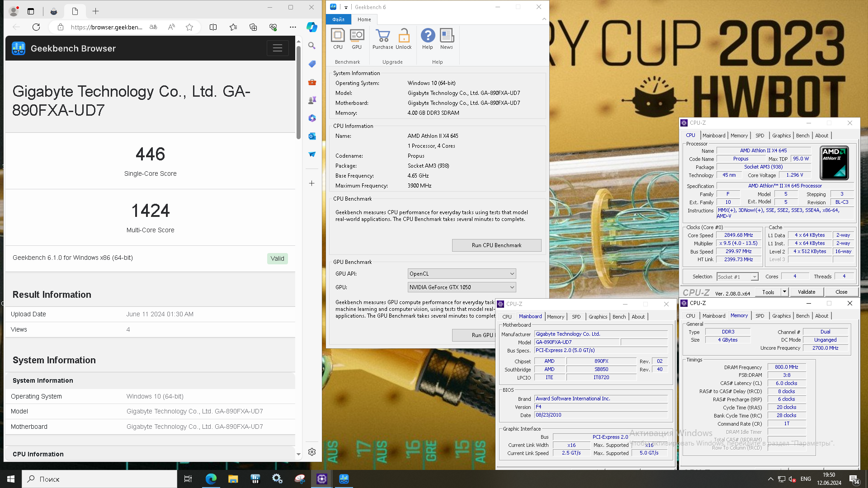Open the notification center in tray
The image size is (868, 488).
(x=854, y=479)
